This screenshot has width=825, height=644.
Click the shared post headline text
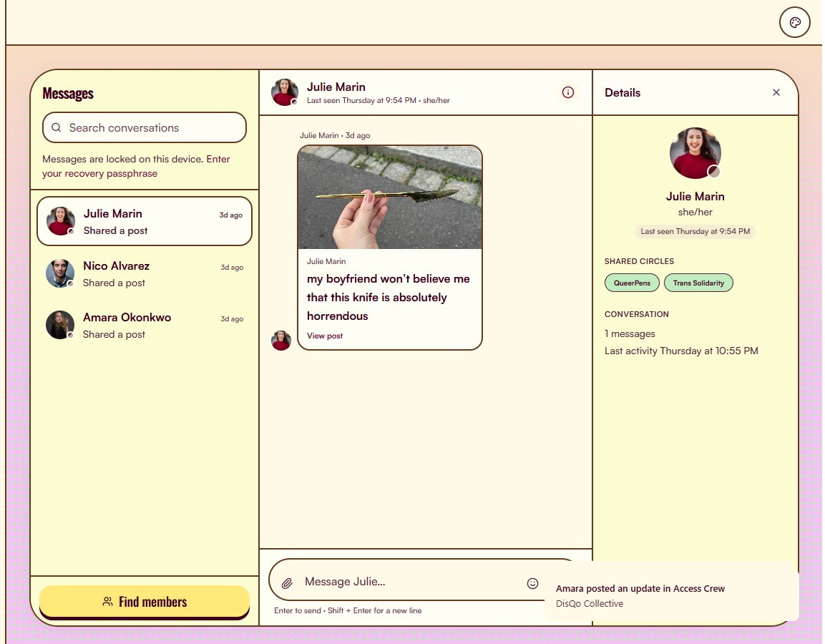point(389,297)
